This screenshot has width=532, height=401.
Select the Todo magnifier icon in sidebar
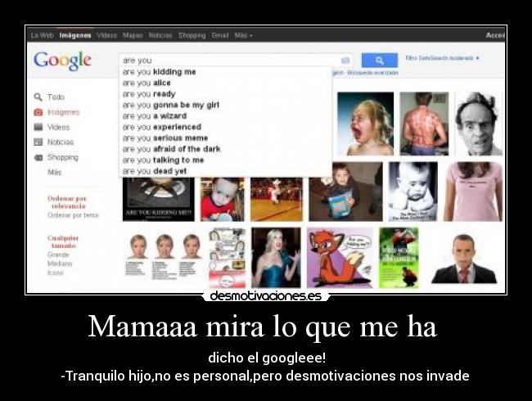click(38, 97)
